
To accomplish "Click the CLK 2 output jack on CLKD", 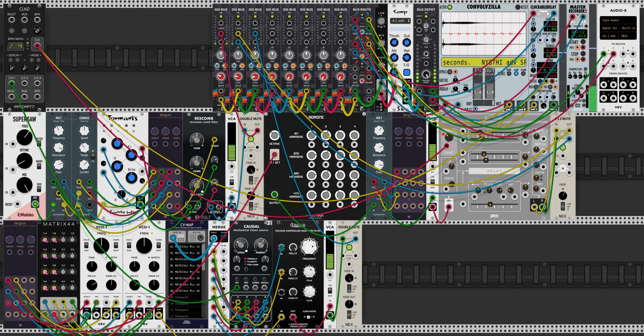I will click(x=24, y=84).
